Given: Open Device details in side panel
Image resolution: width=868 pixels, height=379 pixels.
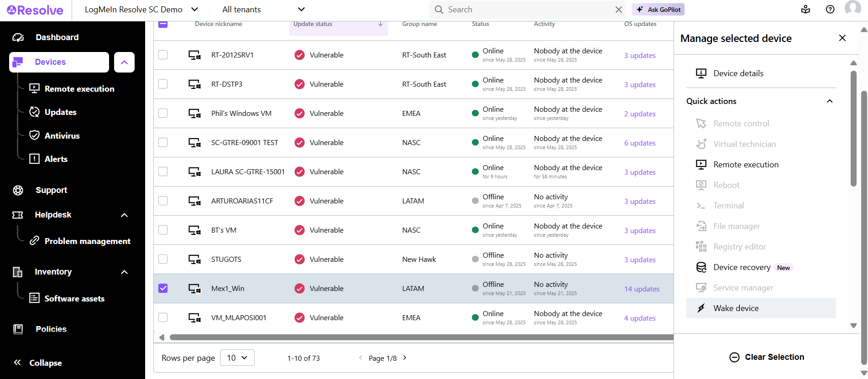Looking at the screenshot, I should [x=738, y=73].
